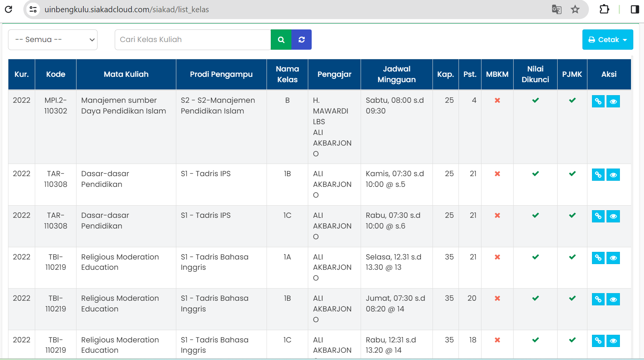Reload the page using browser refresh
Screen dimensions: 644x360
[x=8, y=10]
